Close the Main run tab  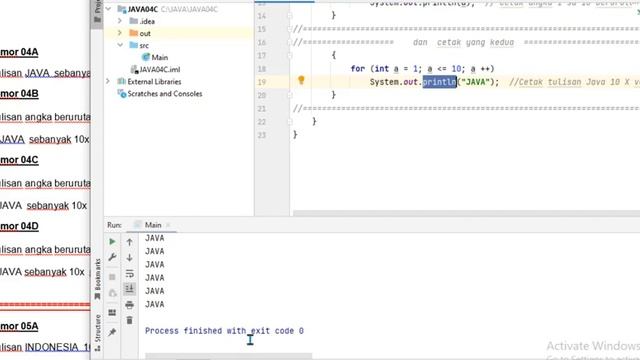pyautogui.click(x=168, y=225)
